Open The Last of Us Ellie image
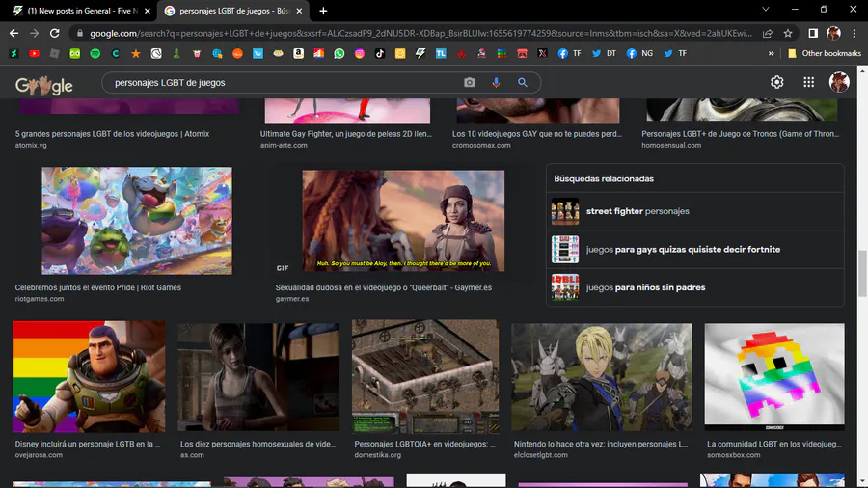 258,377
